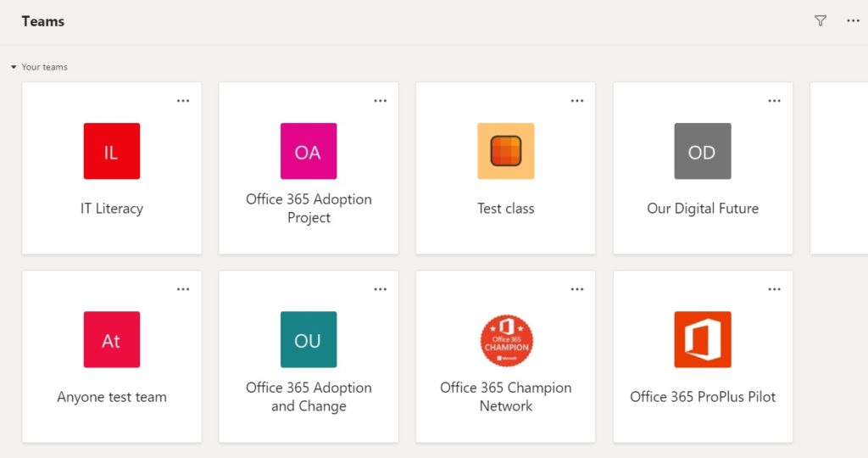Select the Our Digital Future team name
This screenshot has height=458, width=868.
(703, 209)
